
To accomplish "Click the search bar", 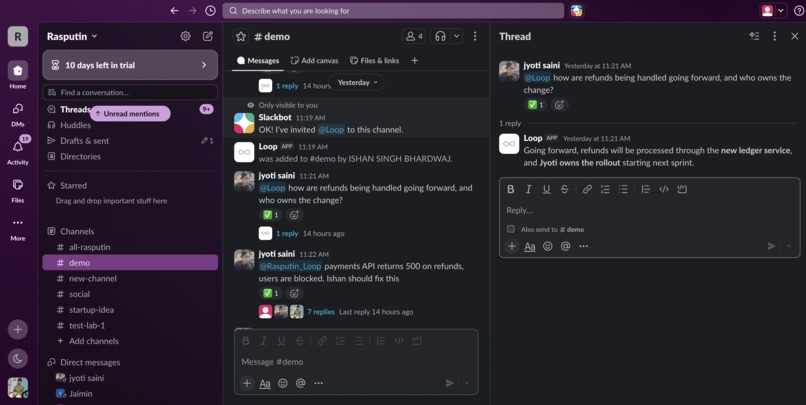I will click(x=393, y=11).
